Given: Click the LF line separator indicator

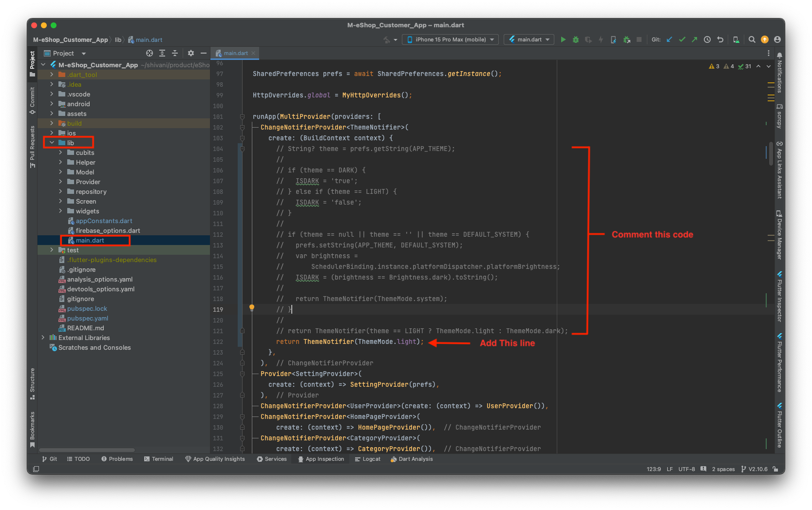Looking at the screenshot, I should point(670,469).
